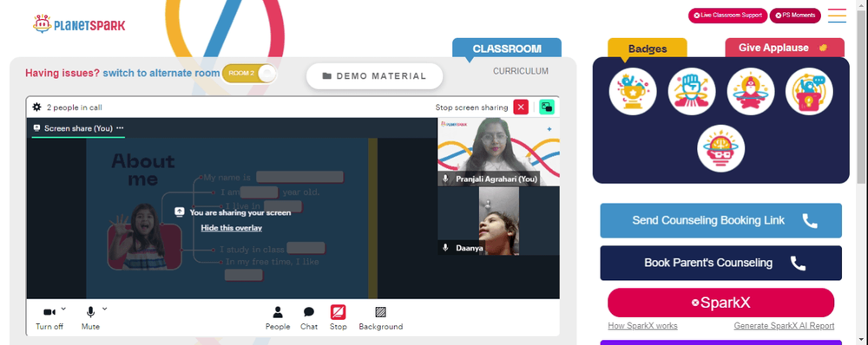Open Background effects
This screenshot has height=345, width=868.
click(x=380, y=318)
